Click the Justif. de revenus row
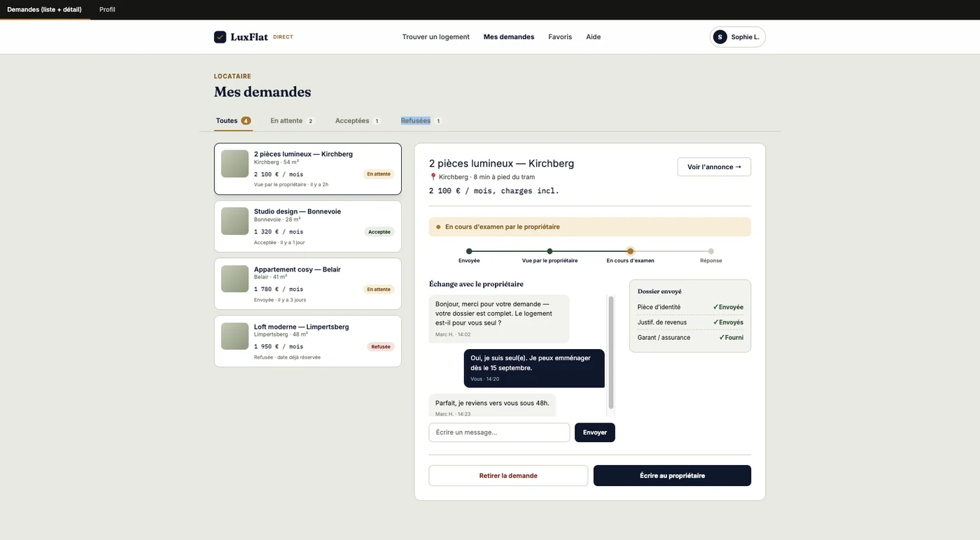The image size is (980, 540). [x=690, y=322]
